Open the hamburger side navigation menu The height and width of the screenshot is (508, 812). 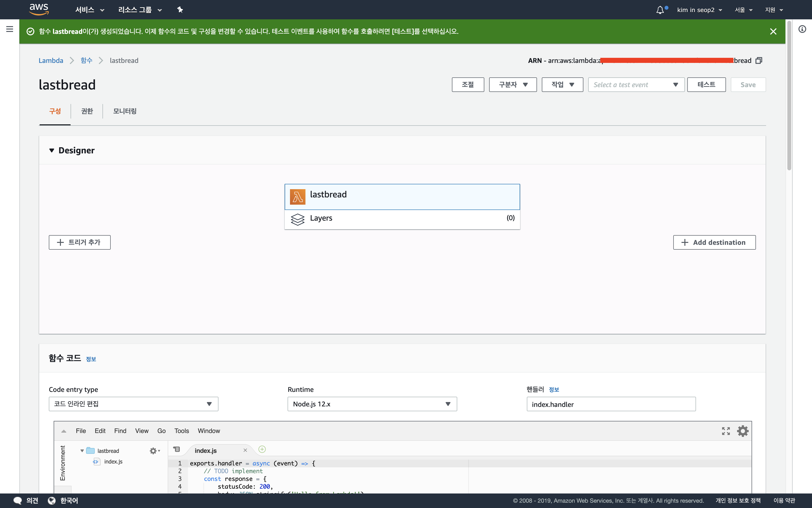coord(10,29)
